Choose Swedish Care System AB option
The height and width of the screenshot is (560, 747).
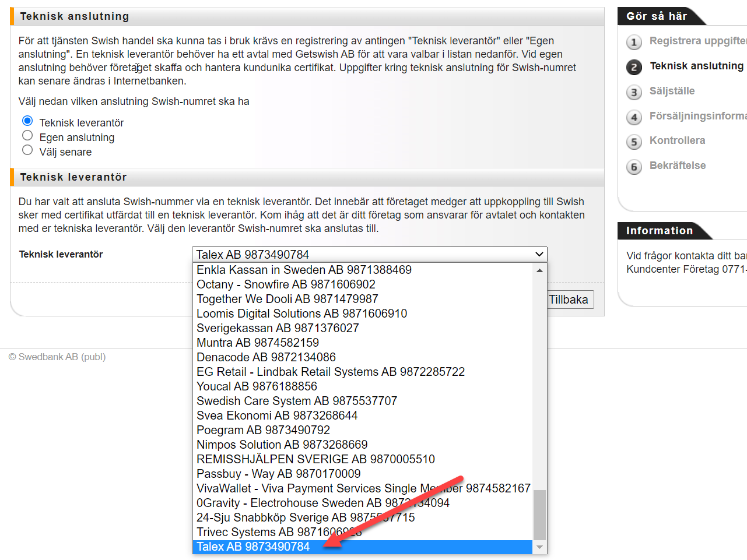coord(362,401)
